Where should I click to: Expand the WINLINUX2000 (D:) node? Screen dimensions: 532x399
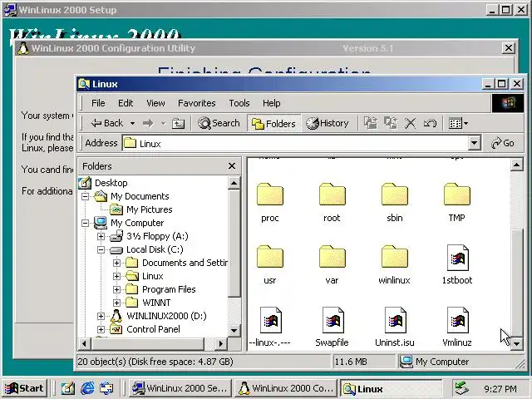click(x=101, y=316)
